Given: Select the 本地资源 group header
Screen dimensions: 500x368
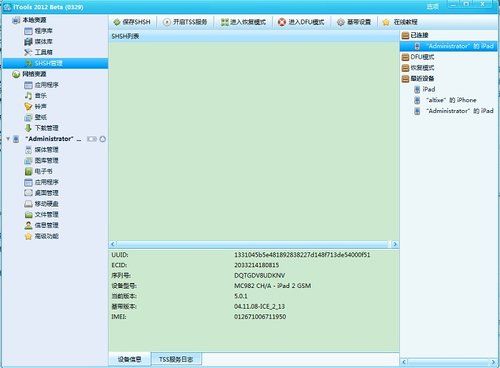Looking at the screenshot, I should tap(29, 20).
